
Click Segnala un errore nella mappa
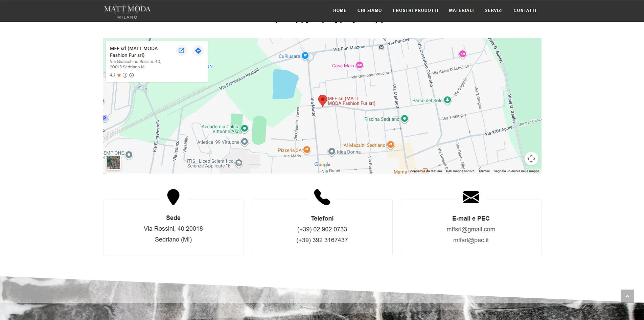click(516, 171)
